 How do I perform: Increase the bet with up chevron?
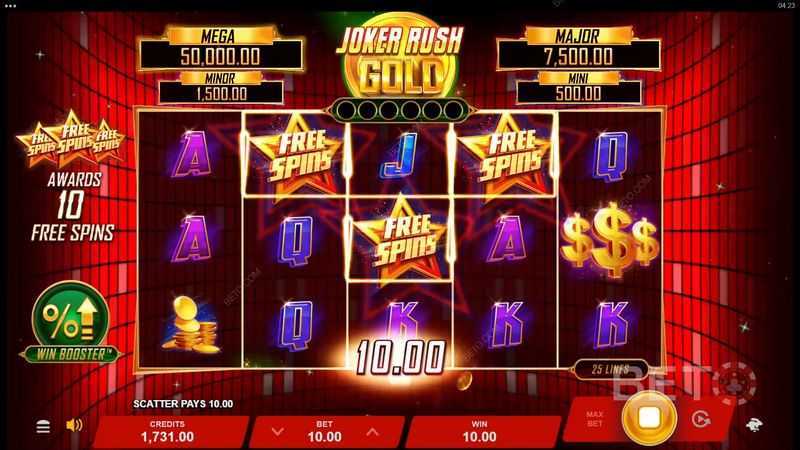[x=372, y=432]
